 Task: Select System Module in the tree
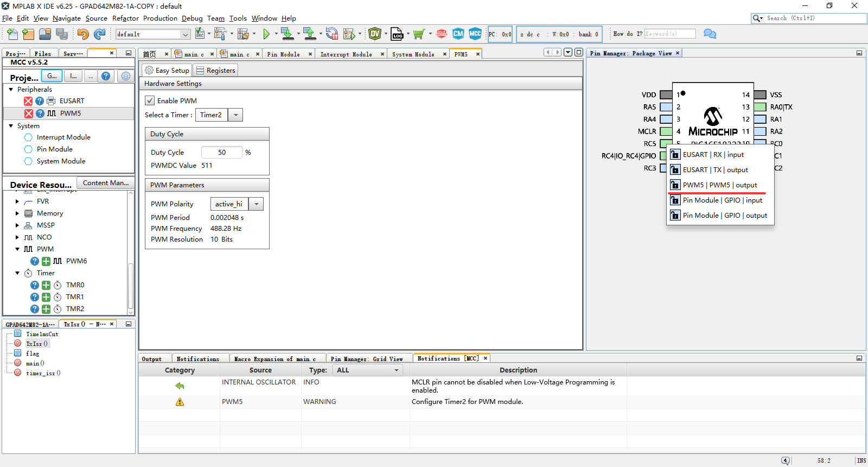pos(61,161)
